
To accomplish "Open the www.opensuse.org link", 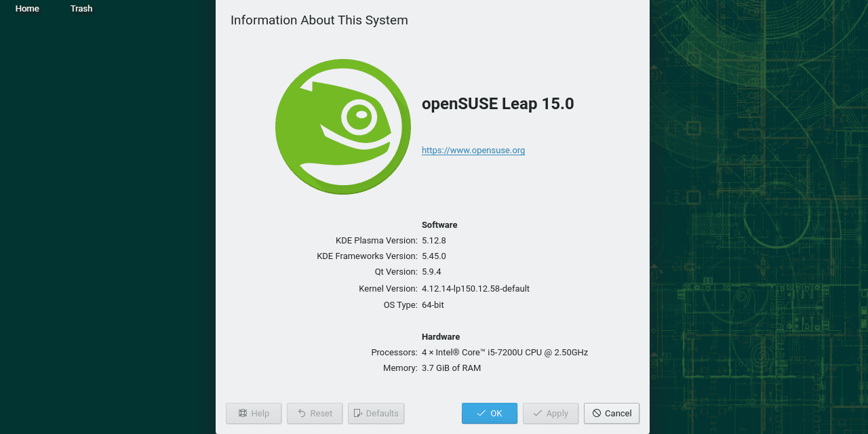I will tap(473, 151).
